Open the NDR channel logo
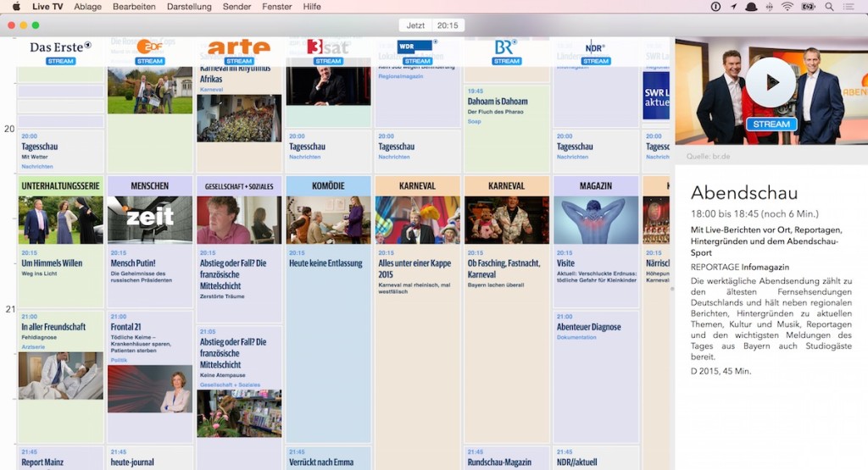 (x=595, y=47)
